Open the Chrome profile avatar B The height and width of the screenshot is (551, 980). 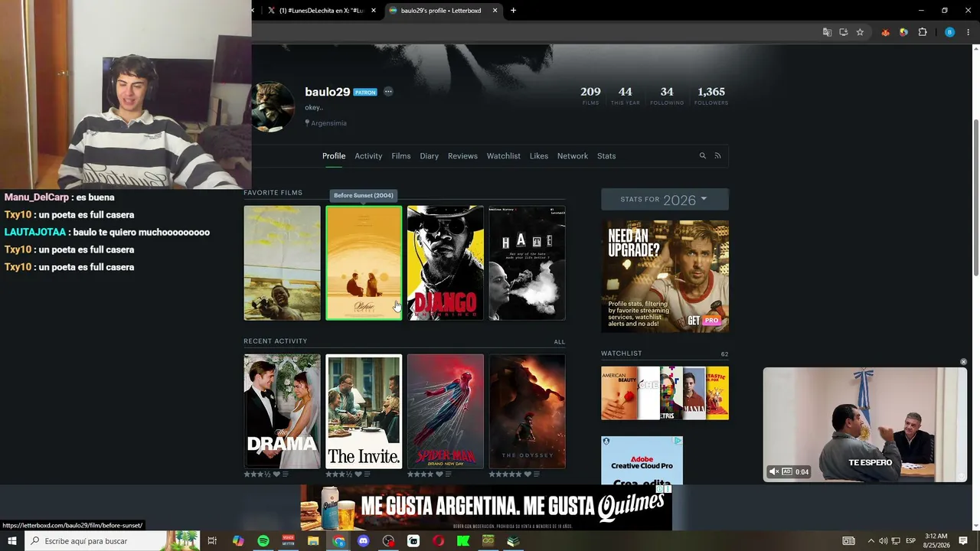click(x=949, y=32)
